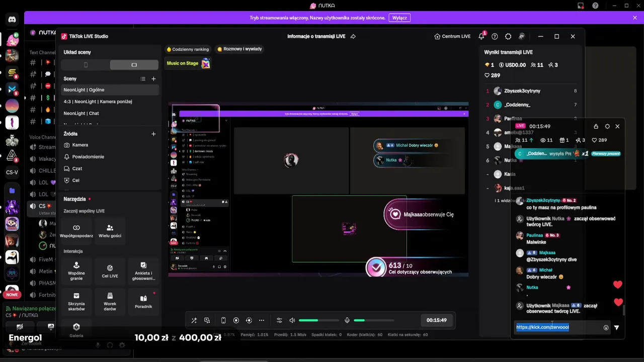Image resolution: width=644 pixels, height=362 pixels.
Task: Toggle mobile preview phone icon
Action: pyautogui.click(x=223, y=320)
